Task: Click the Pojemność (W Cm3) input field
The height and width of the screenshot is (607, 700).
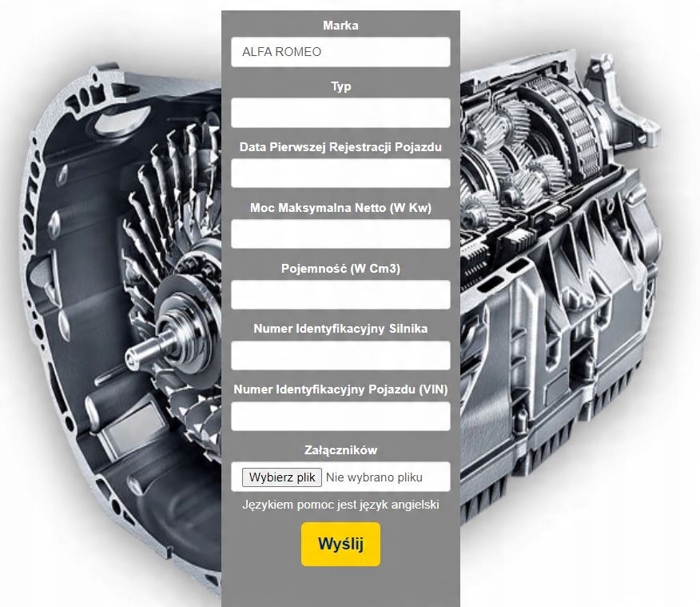Action: (x=340, y=294)
